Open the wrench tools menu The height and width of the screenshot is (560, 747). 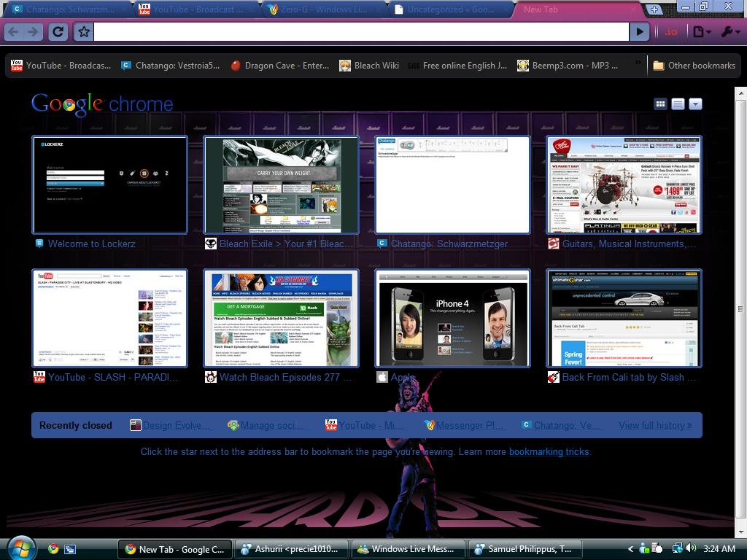[729, 32]
